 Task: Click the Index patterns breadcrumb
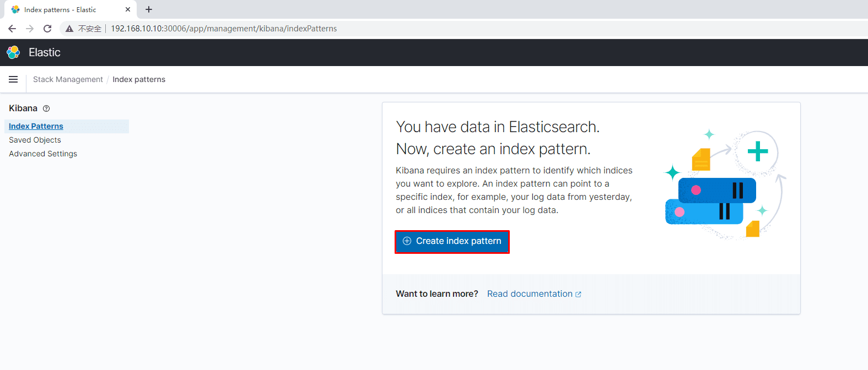(x=139, y=79)
